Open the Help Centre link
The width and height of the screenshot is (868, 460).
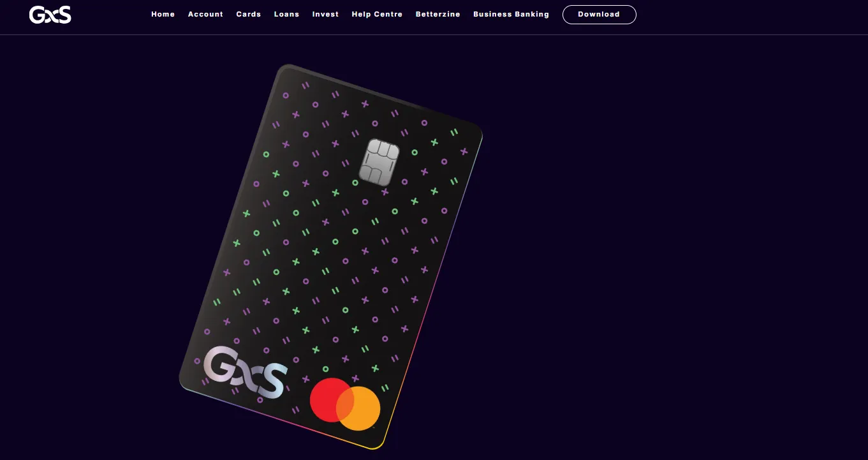pos(377,14)
